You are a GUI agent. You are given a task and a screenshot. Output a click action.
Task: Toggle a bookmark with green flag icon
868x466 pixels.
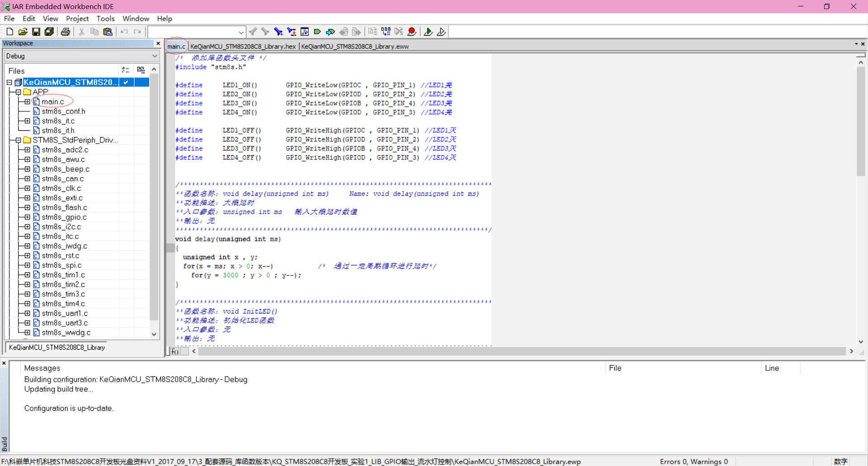click(317, 32)
